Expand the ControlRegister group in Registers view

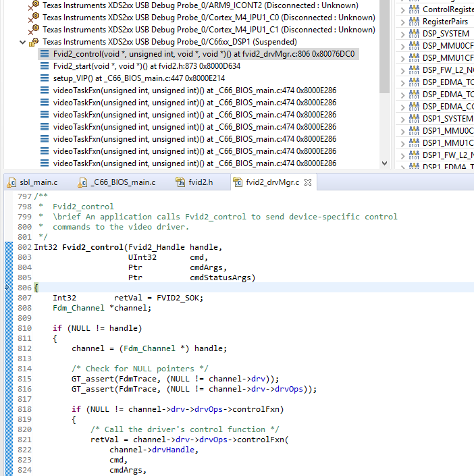coord(402,10)
